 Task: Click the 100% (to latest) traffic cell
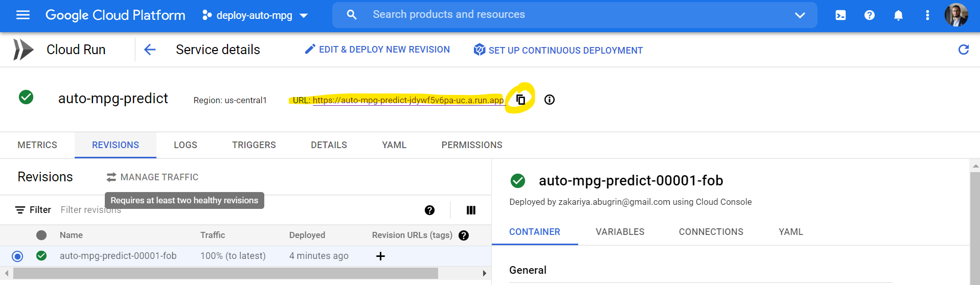[x=233, y=256]
